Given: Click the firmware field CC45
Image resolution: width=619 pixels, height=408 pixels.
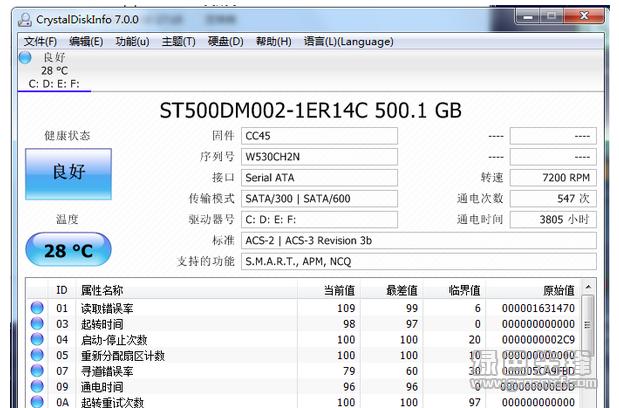Looking at the screenshot, I should (319, 136).
